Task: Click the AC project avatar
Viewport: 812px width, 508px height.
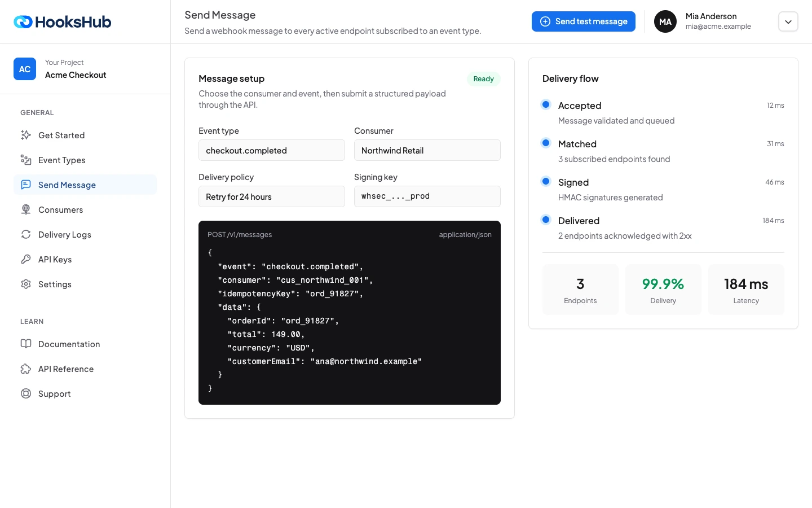Action: click(x=25, y=69)
